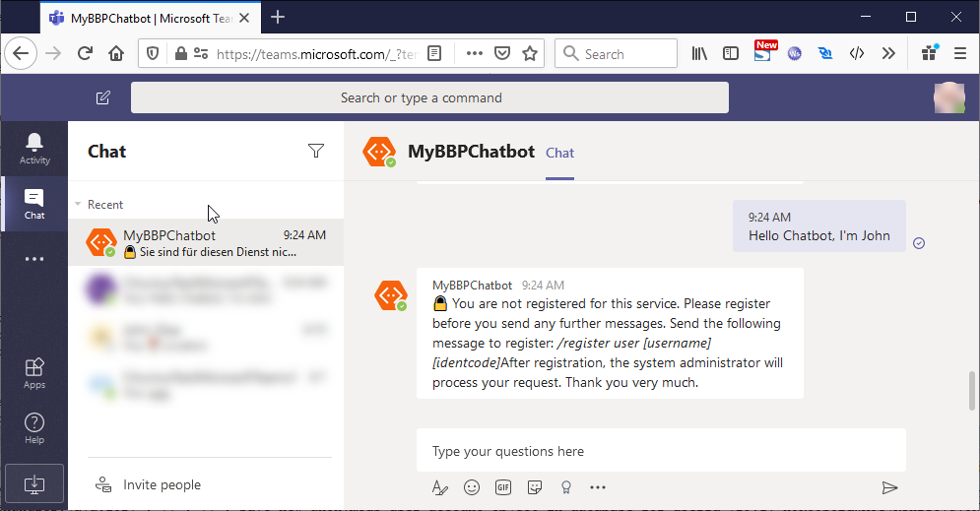Insert a GIF using the GIF icon
The height and width of the screenshot is (511, 980).
pos(503,487)
